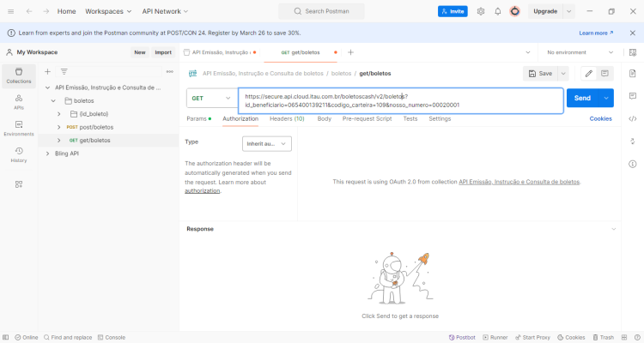Open the configure workspace sidebar icon
The width and height of the screenshot is (644, 343).
(x=19, y=184)
